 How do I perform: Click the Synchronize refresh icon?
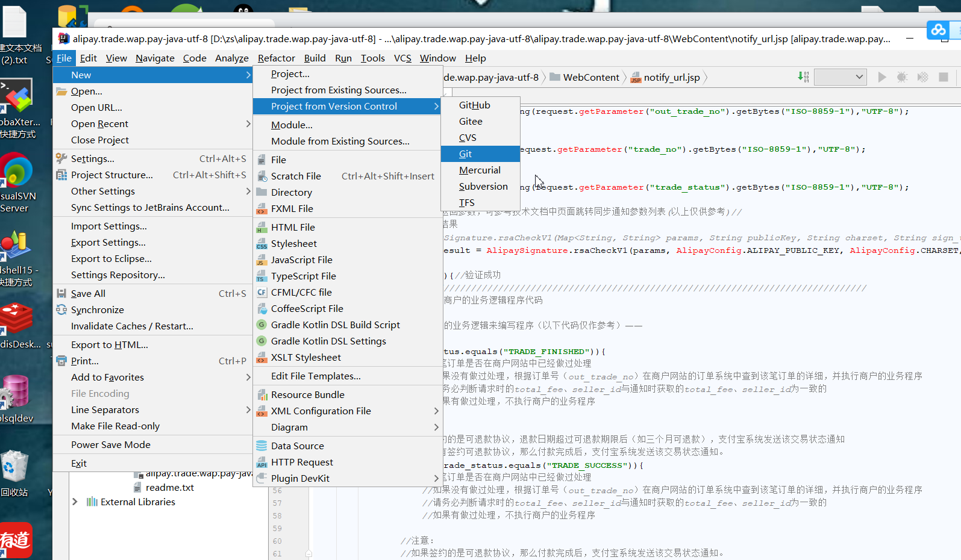click(61, 310)
